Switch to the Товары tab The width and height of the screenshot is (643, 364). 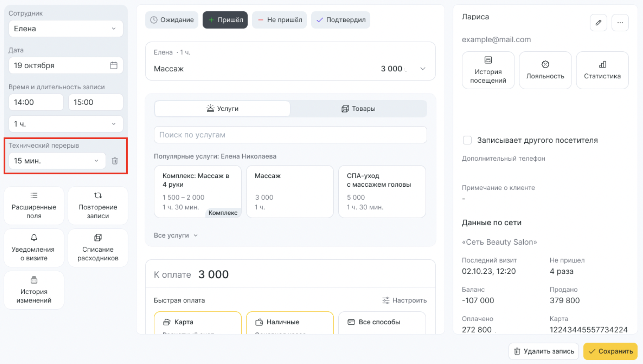pos(358,109)
